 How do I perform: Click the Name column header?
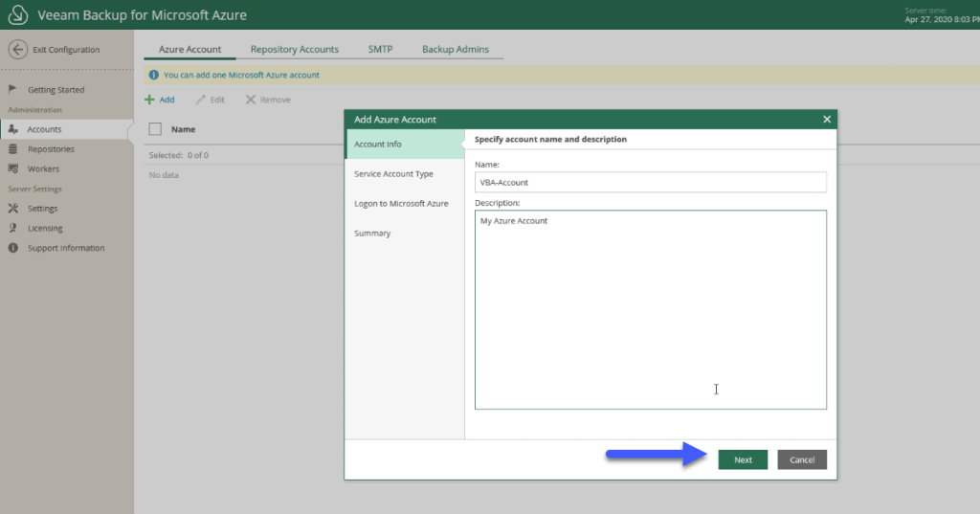(x=183, y=129)
